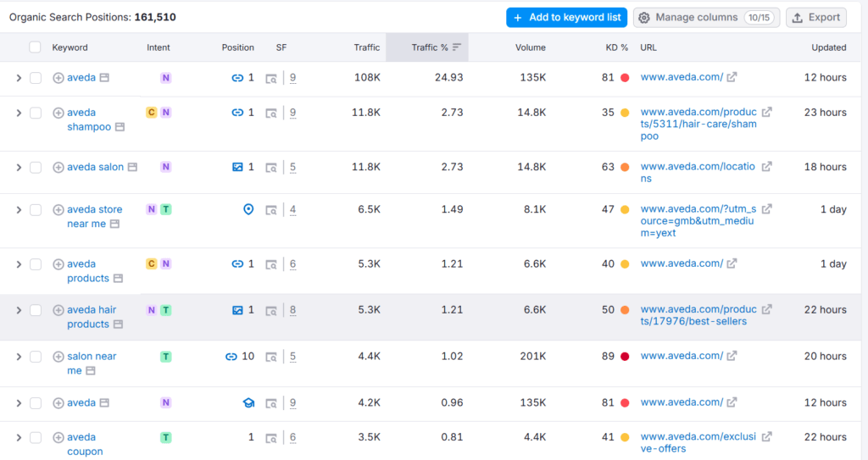The width and height of the screenshot is (868, 460).
Task: Sort by the Position column header
Action: pyautogui.click(x=238, y=47)
